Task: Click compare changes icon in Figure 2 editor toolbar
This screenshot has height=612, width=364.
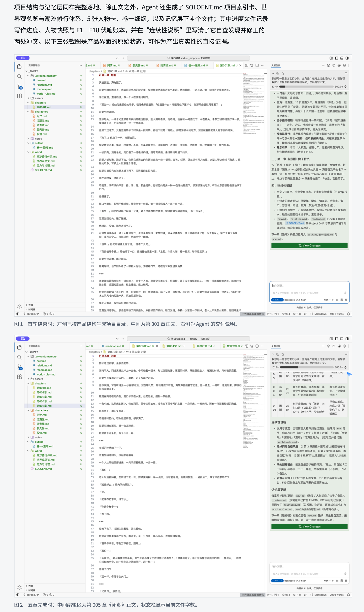Action: point(252,346)
